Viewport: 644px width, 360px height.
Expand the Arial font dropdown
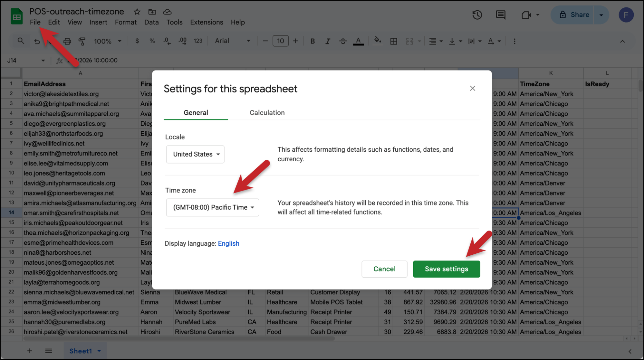[x=232, y=41]
